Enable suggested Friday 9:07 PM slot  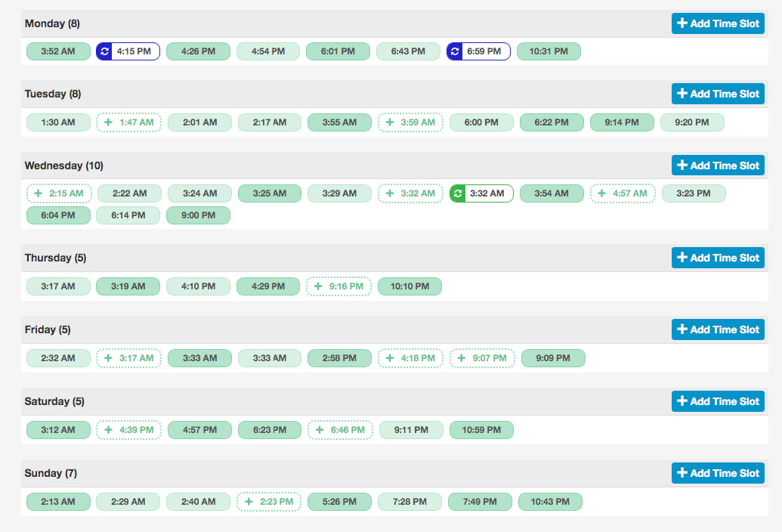tap(483, 358)
